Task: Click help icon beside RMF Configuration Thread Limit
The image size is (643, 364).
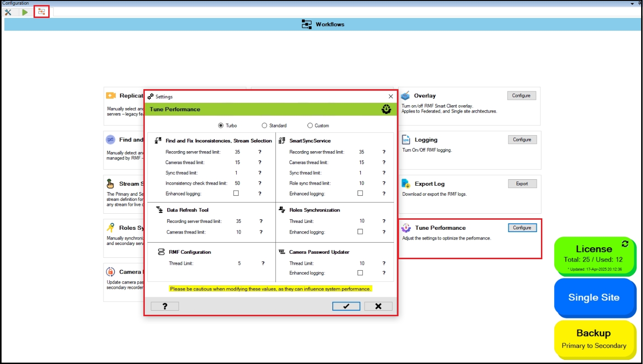Action: tap(263, 263)
